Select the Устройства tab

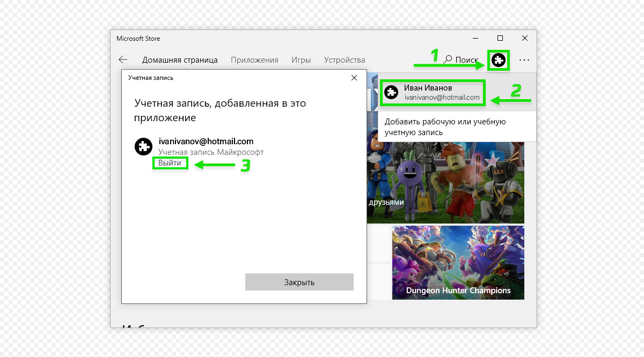click(x=345, y=60)
